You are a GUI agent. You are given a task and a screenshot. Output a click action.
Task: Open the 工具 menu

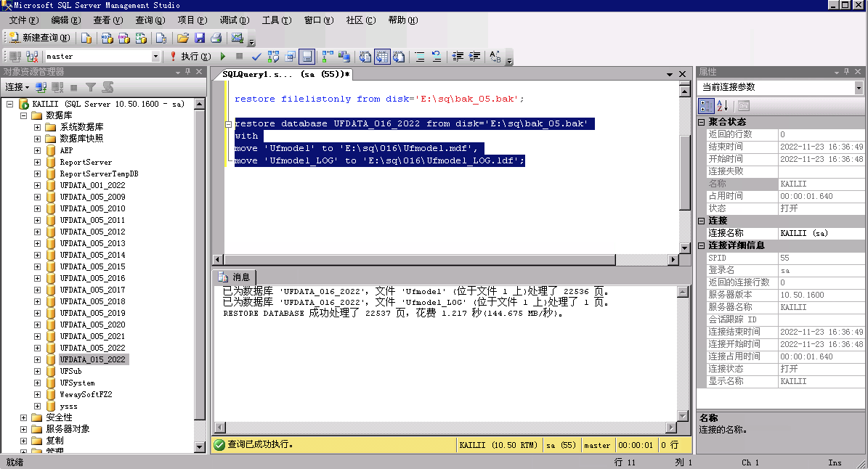click(x=276, y=20)
